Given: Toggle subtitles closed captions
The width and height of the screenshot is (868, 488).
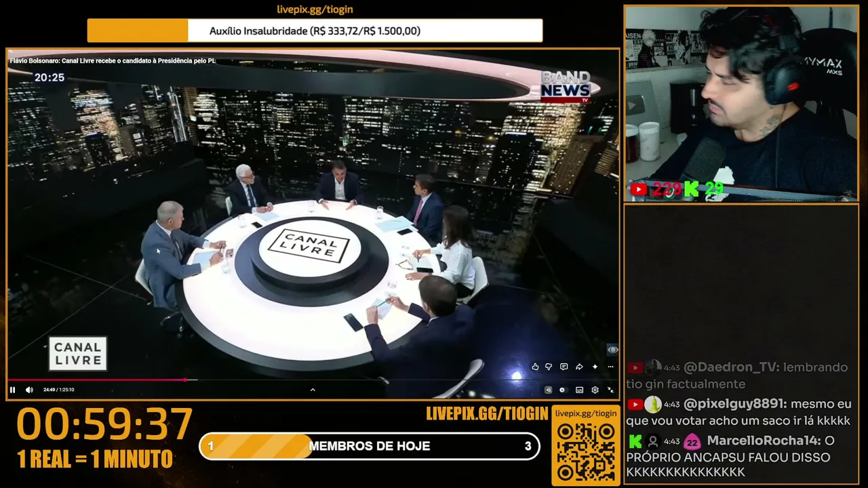Looking at the screenshot, I should (x=579, y=390).
